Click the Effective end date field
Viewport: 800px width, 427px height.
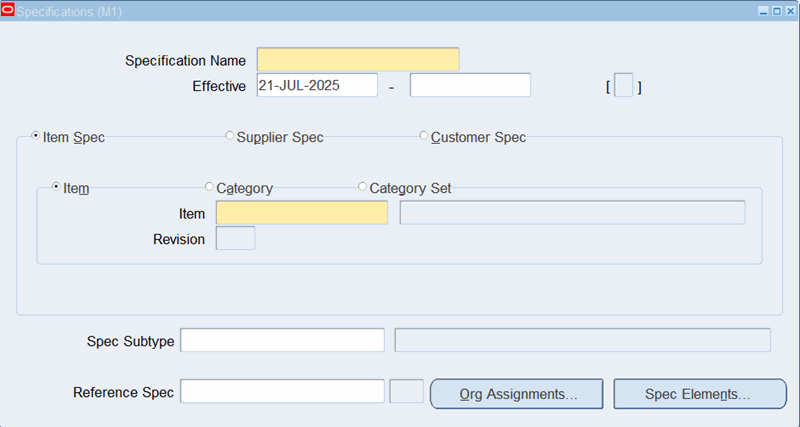(470, 86)
